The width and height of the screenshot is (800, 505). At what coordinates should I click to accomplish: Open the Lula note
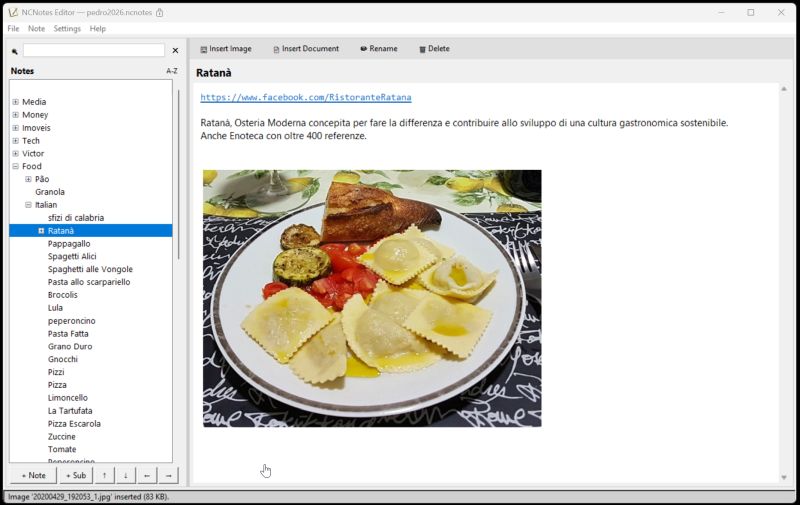tap(55, 308)
